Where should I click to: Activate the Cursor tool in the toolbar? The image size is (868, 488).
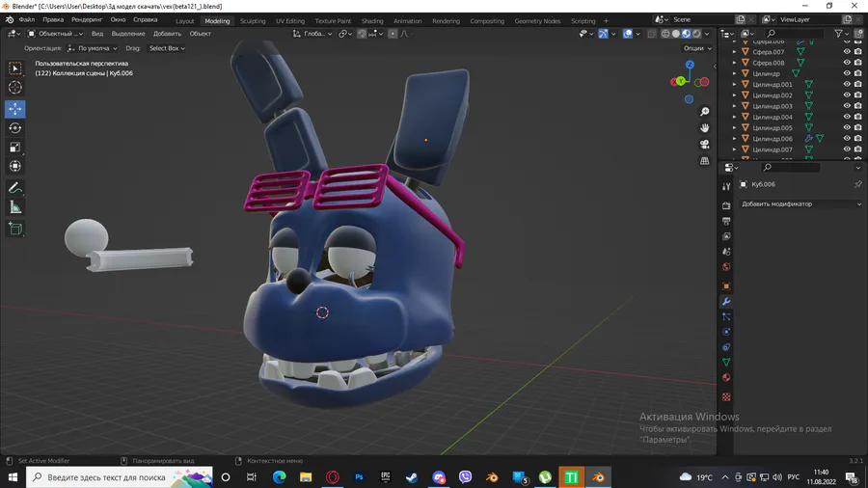pyautogui.click(x=15, y=88)
